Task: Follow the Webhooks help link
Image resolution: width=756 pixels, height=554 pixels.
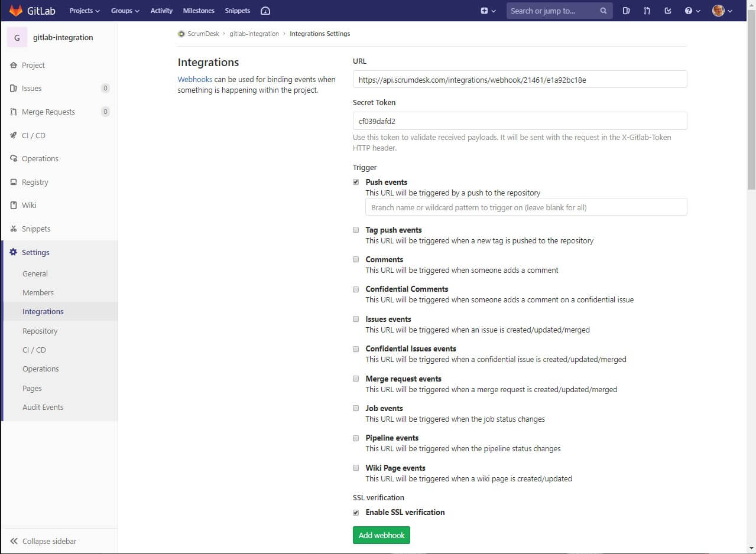Action: point(195,79)
